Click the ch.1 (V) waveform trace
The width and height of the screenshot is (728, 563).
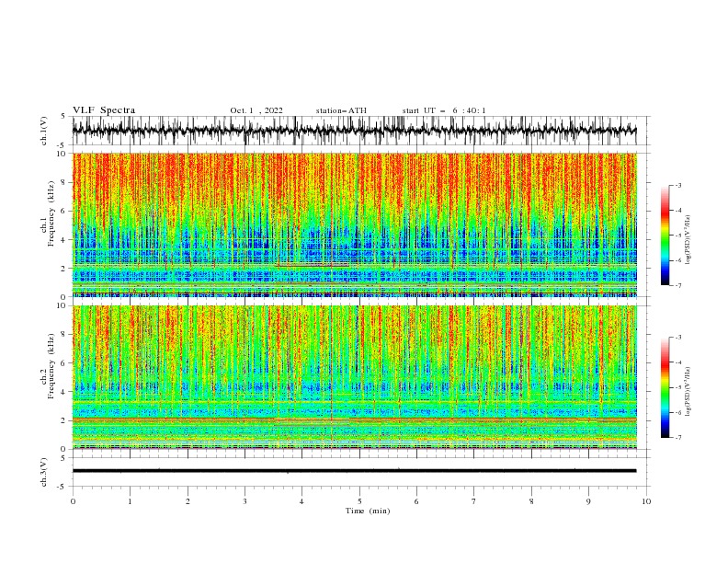pos(354,131)
